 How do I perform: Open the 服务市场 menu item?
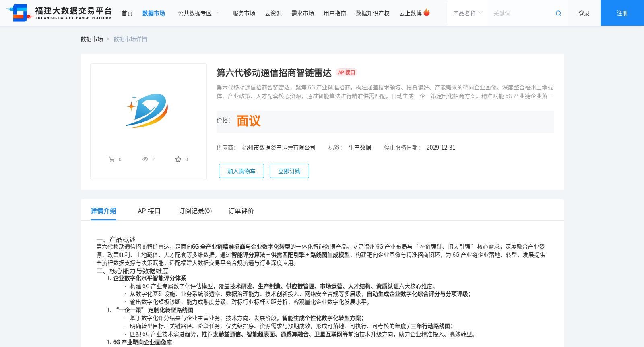(244, 13)
